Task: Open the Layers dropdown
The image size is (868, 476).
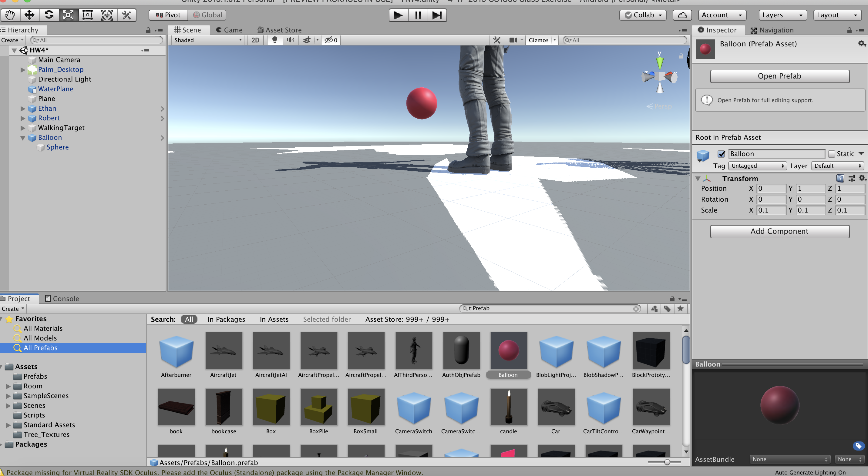Action: (782, 15)
